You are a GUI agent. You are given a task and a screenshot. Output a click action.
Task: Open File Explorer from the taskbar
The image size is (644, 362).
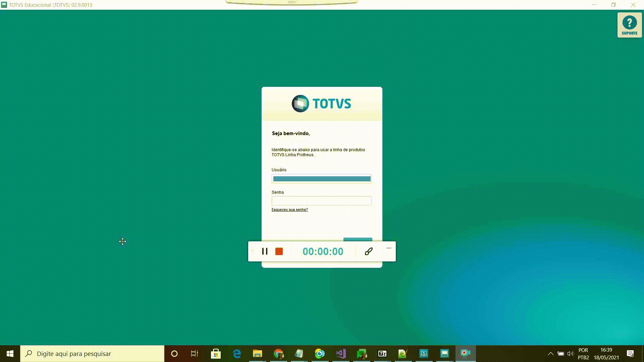click(257, 354)
